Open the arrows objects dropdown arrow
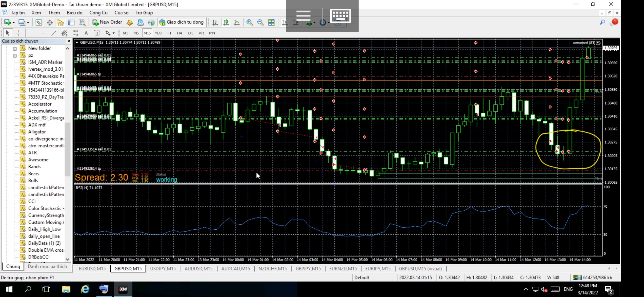Viewport: 644px width, 297px height. click(x=113, y=33)
